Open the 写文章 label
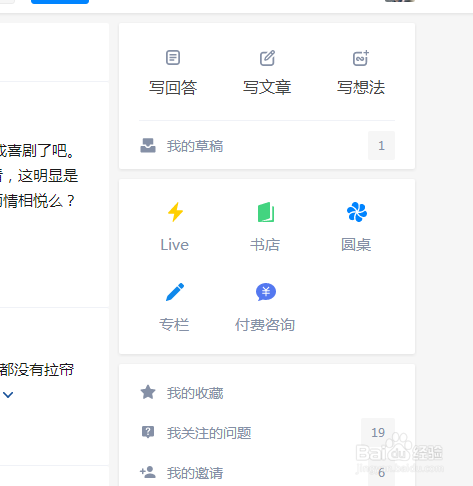 point(267,88)
